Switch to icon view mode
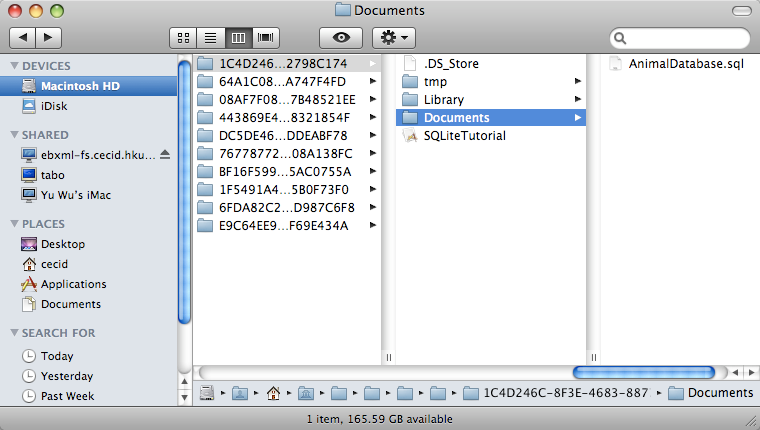 183,37
